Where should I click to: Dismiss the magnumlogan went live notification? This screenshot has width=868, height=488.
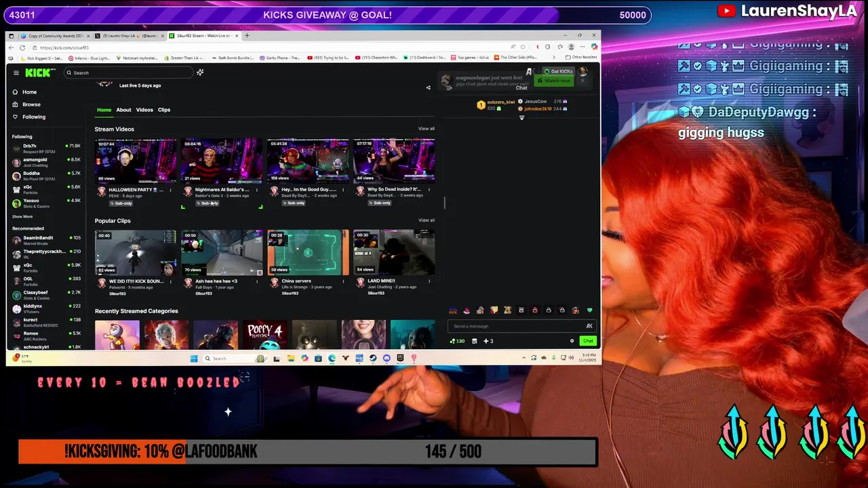pyautogui.click(x=582, y=81)
